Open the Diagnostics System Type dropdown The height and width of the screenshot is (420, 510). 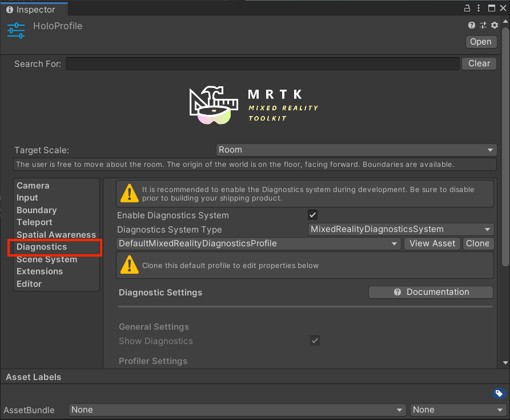400,229
